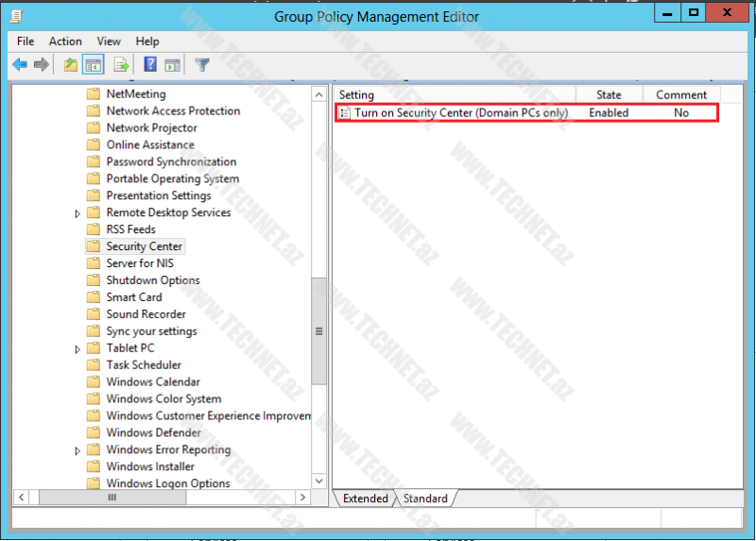
Task: Click the Setting column header
Action: pyautogui.click(x=454, y=94)
